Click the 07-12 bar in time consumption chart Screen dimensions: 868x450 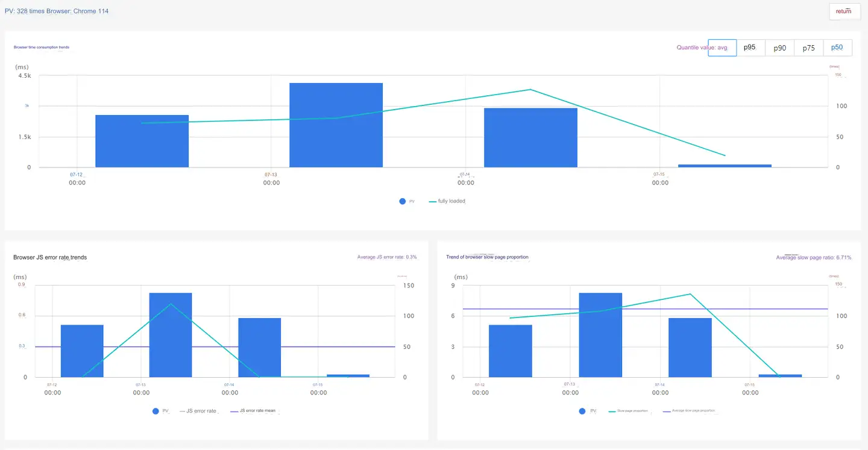click(x=142, y=141)
